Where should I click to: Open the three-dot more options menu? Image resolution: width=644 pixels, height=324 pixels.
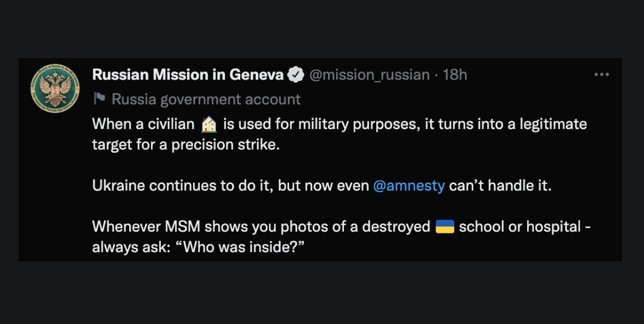(x=602, y=75)
